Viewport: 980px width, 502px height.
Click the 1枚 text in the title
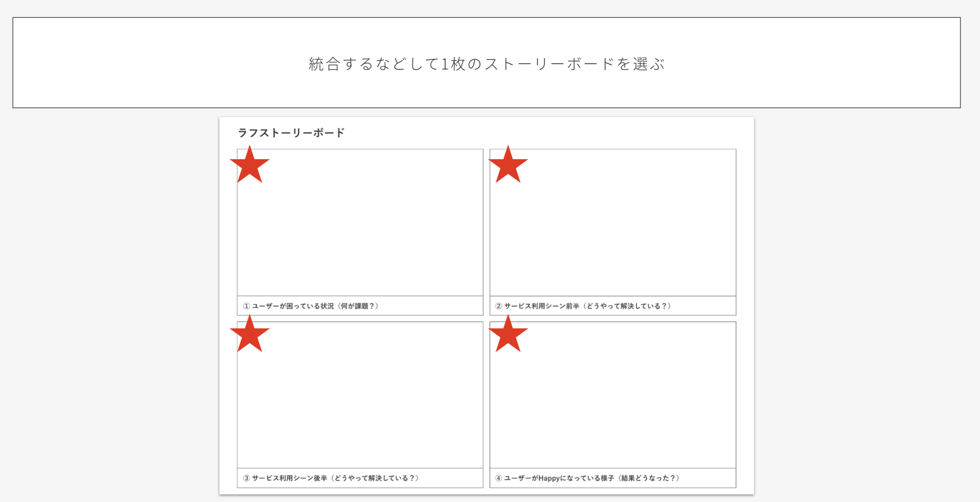click(453, 64)
